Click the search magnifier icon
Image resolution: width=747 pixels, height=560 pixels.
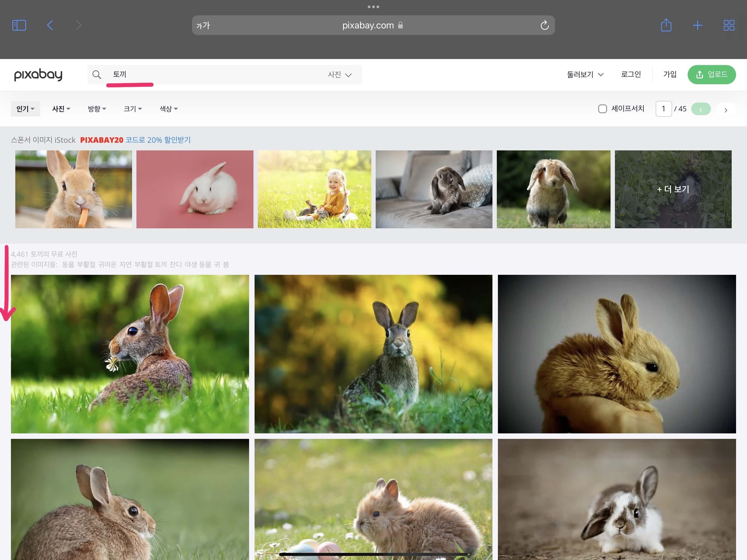coord(97,75)
